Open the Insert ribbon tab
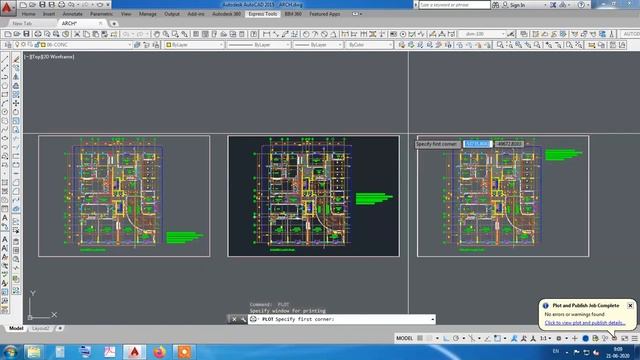 [x=49, y=14]
